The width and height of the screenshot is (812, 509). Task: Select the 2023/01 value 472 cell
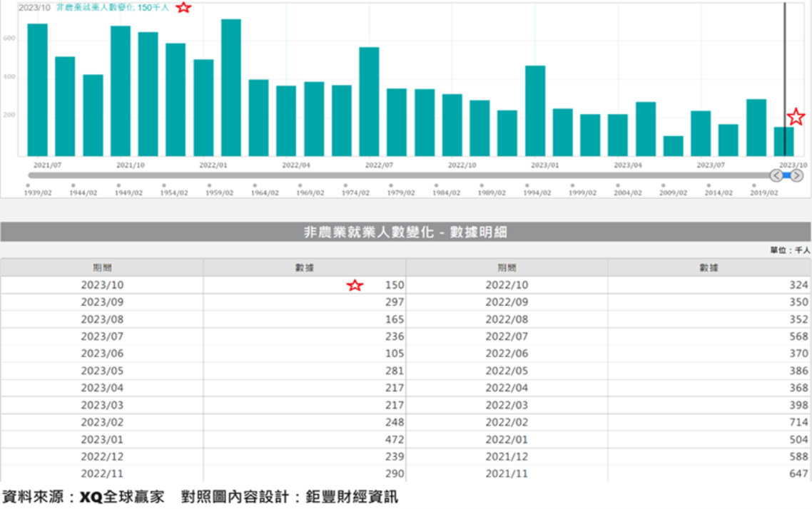[x=305, y=440]
